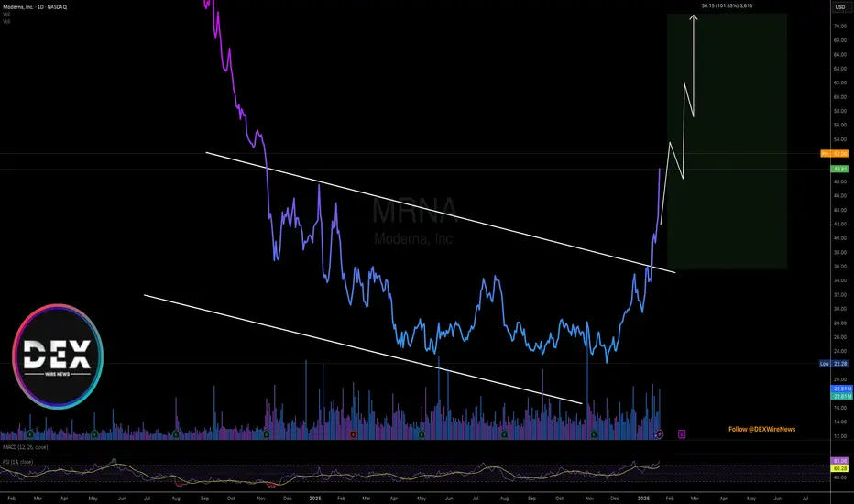Image resolution: width=854 pixels, height=504 pixels.
Task: Select the upper white channel trendline
Action: click(x=441, y=213)
